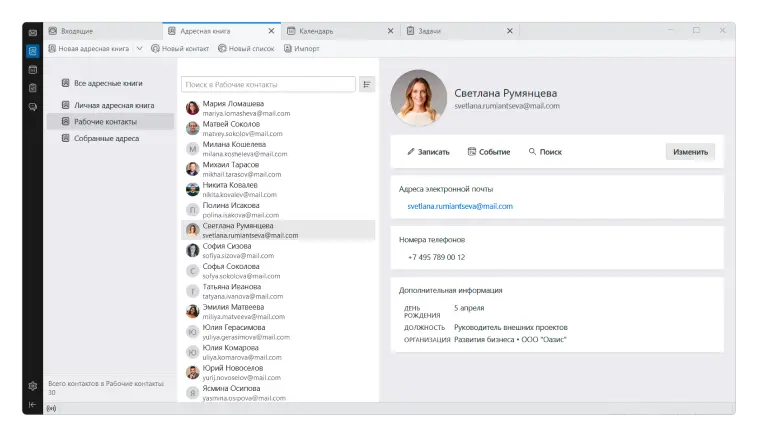Viewport: 758px width, 437px height.
Task: Click Новый контакт toolbar button
Action: coord(180,49)
